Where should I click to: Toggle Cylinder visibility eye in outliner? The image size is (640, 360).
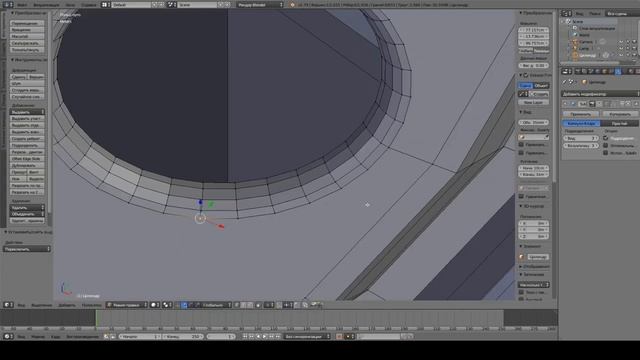tap(621, 55)
